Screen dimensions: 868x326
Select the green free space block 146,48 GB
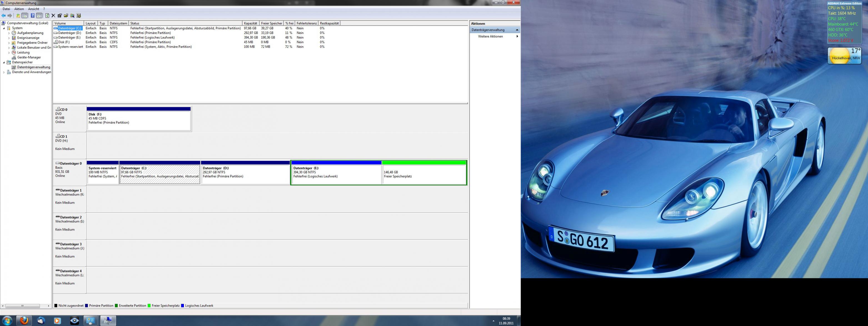pyautogui.click(x=424, y=174)
